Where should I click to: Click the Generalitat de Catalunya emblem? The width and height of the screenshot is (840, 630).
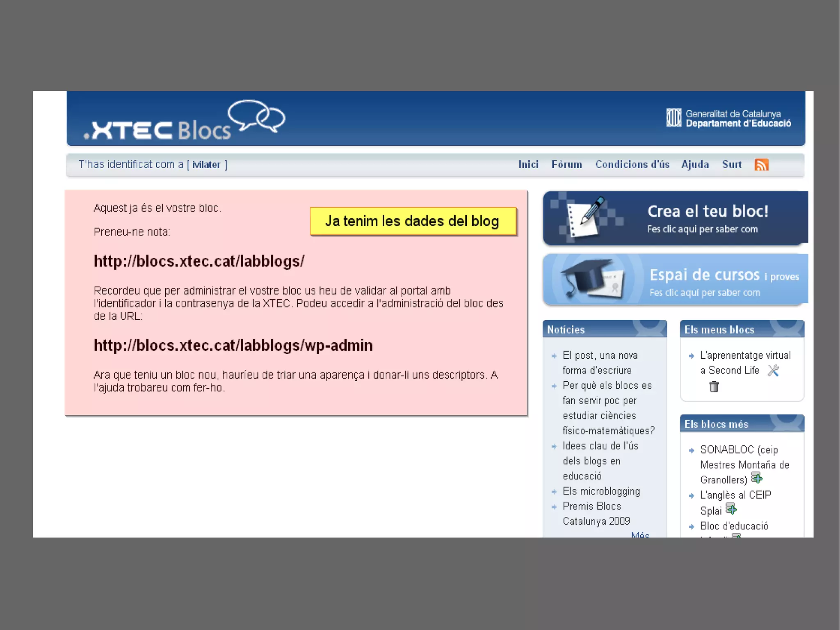point(673,118)
